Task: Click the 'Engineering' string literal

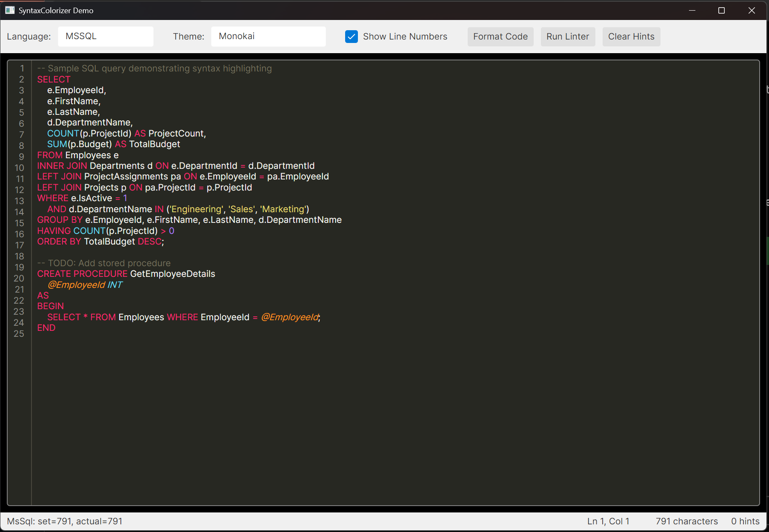Action: (196, 209)
